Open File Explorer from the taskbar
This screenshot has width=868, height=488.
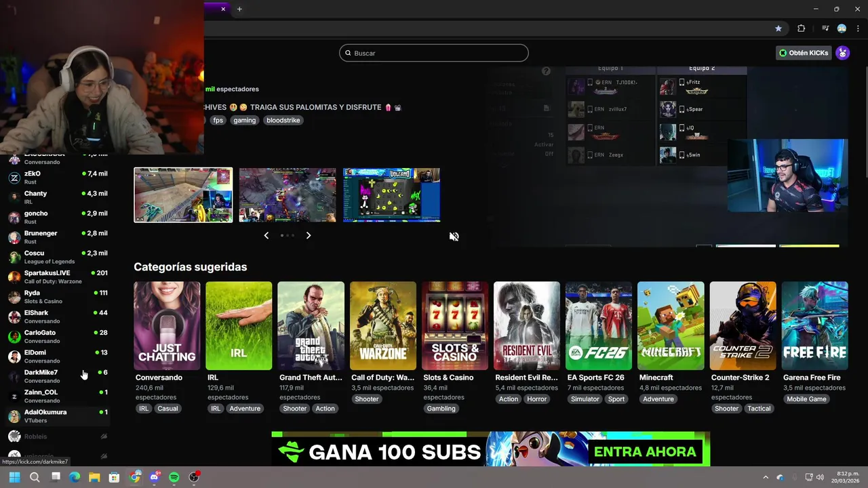click(x=94, y=477)
